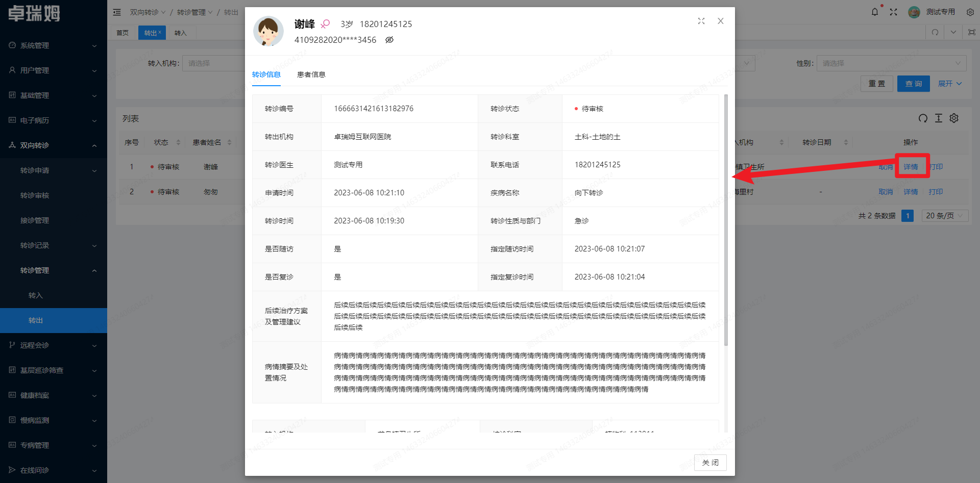Reveal the masked ID number
Screen dimensions: 980x483
pos(389,40)
